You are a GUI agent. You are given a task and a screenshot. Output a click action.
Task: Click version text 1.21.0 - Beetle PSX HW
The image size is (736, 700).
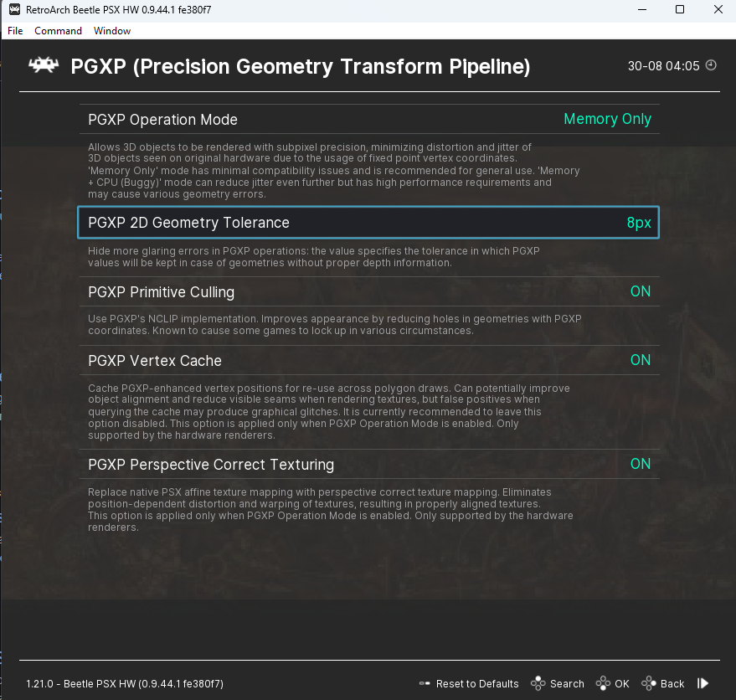click(x=125, y=683)
